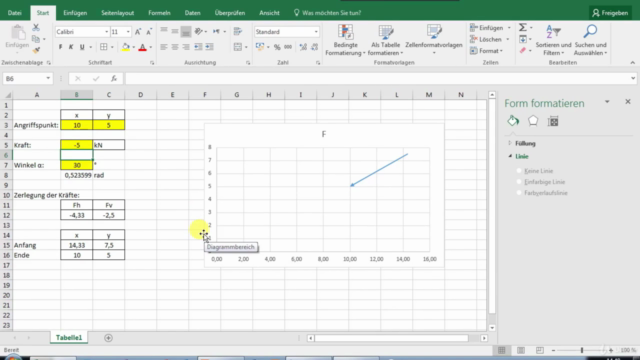Expand the Füllung section

[509, 143]
